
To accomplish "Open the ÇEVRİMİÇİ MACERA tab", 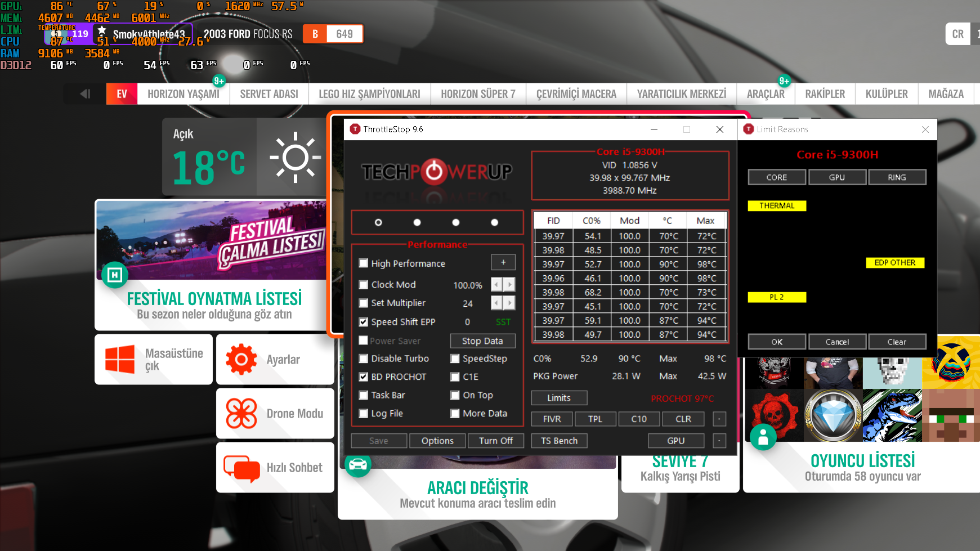I will coord(576,94).
